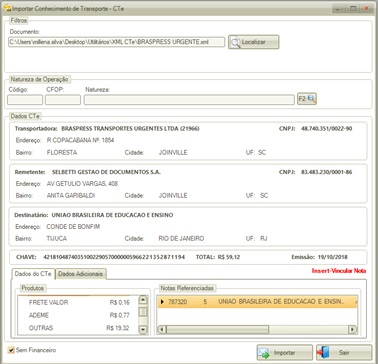Click the CNPJ 48.740.351/0022-90
The height and width of the screenshot is (364, 378).
coord(326,128)
